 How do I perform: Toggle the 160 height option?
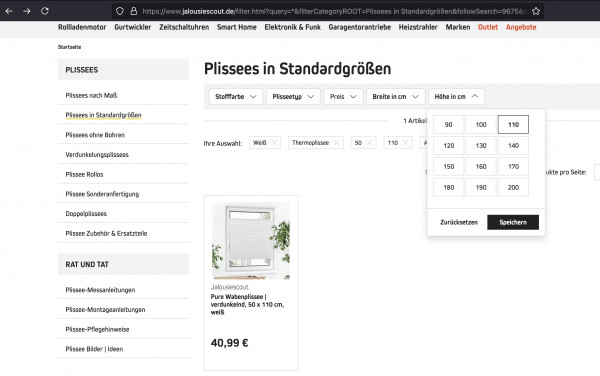click(x=481, y=166)
